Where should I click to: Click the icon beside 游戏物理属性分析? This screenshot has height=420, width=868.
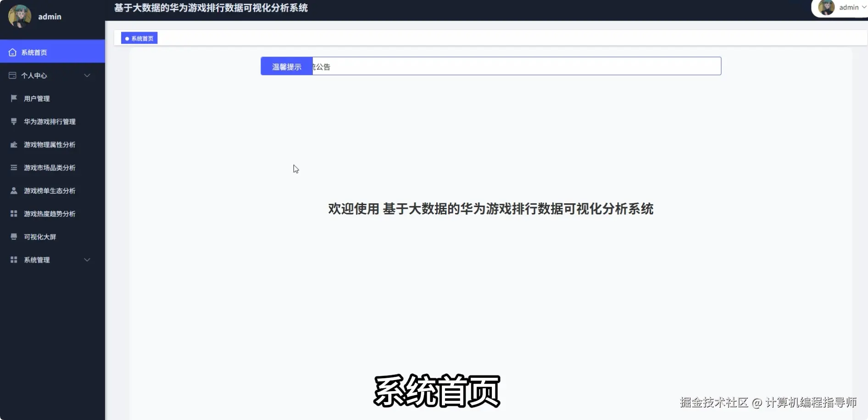[x=14, y=145]
